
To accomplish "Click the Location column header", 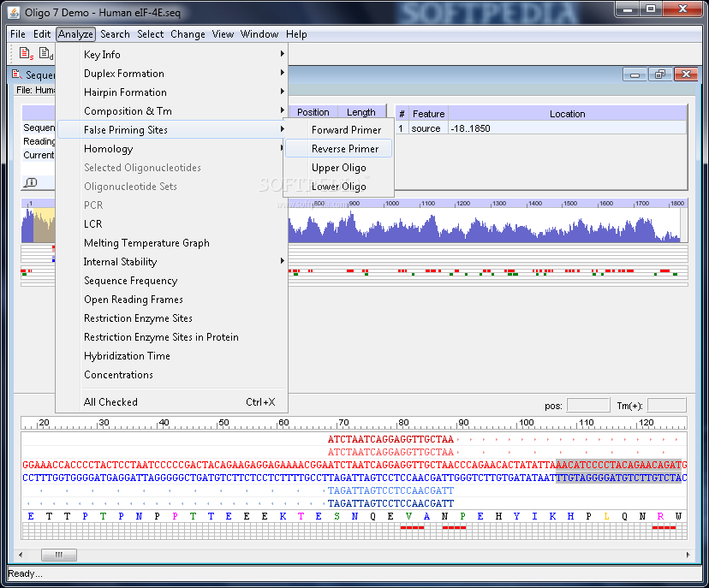I will (x=567, y=113).
